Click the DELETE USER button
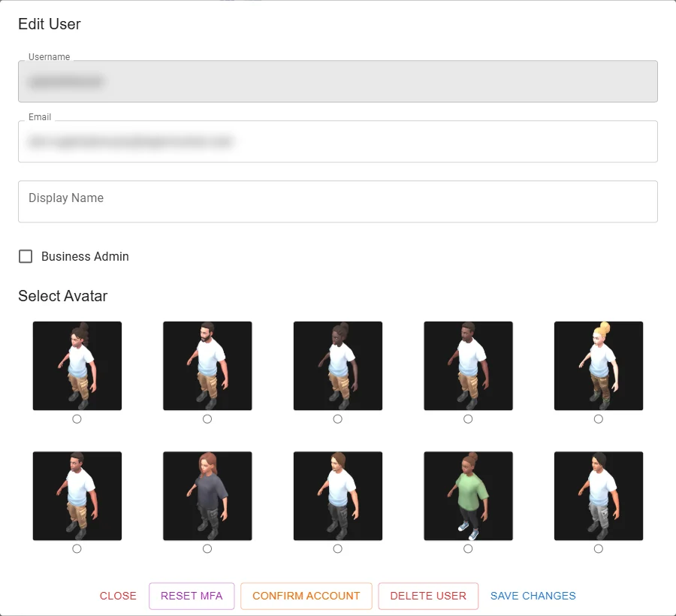Viewport: 676px width, 616px height. point(428,596)
